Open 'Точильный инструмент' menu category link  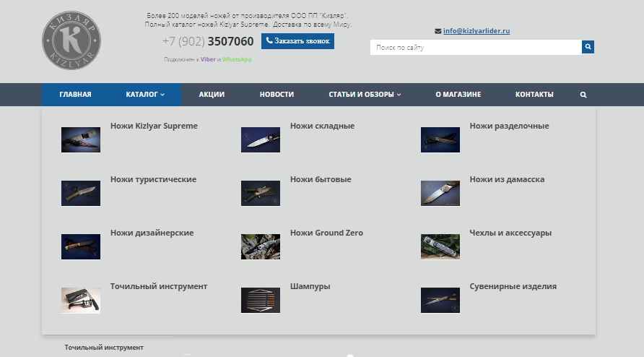pos(159,286)
